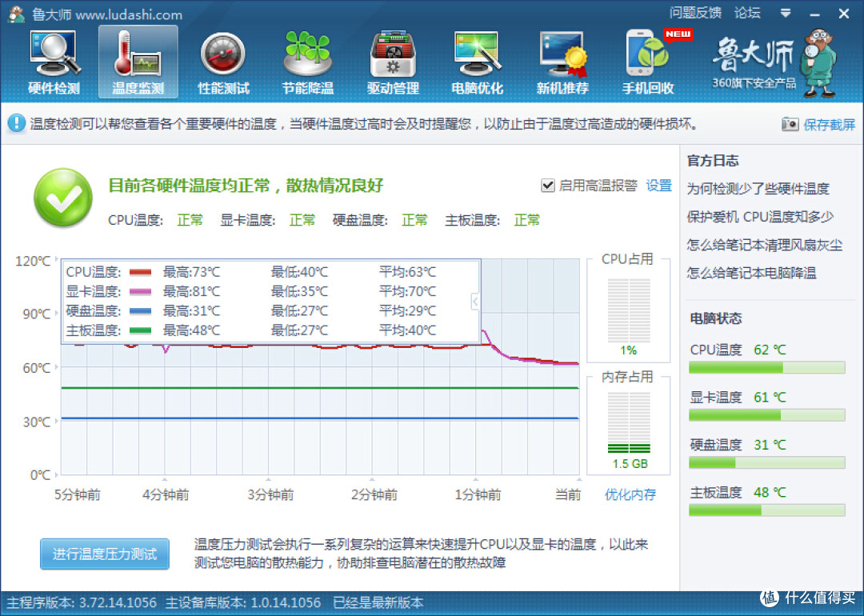Open the title bar dropdown menu arrow
Screen dimensions: 864x616
pyautogui.click(x=786, y=14)
